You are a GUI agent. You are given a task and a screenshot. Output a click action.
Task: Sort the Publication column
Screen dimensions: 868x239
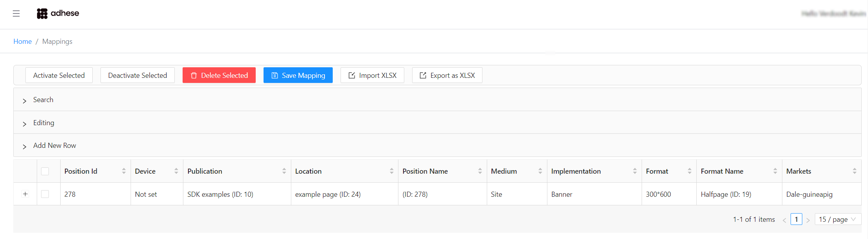[x=284, y=171]
